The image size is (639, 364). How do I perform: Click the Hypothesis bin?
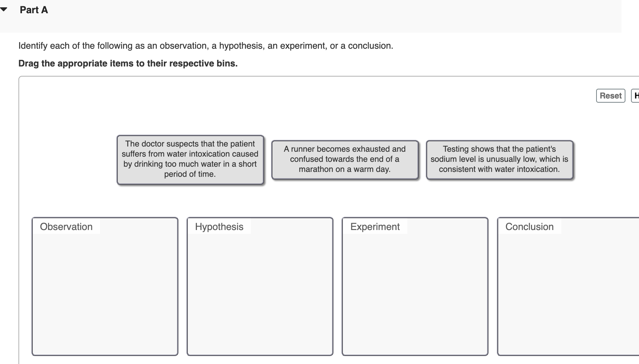click(x=260, y=289)
